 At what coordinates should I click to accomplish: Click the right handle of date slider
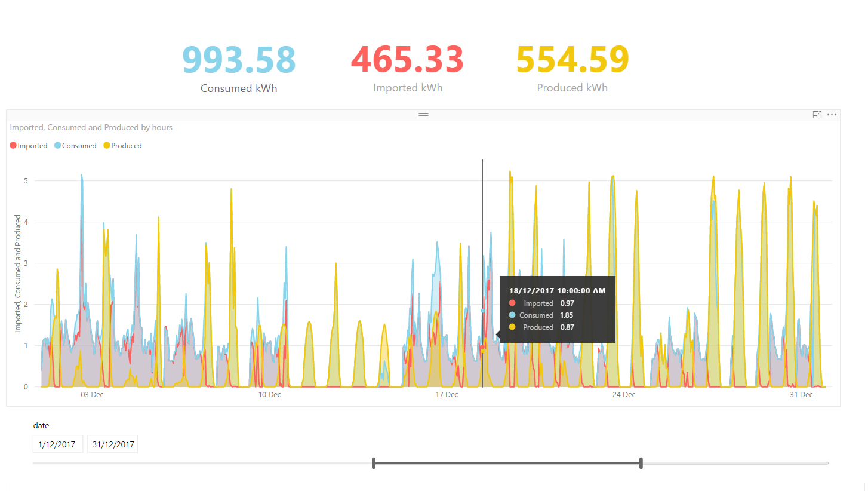[641, 463]
